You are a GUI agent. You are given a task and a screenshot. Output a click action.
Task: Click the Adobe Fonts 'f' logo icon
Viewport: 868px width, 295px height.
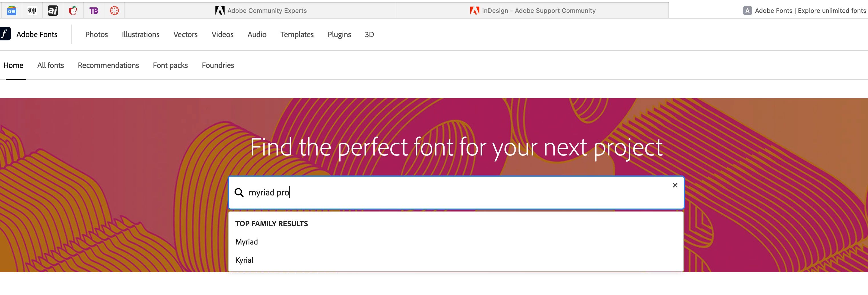pyautogui.click(x=5, y=34)
